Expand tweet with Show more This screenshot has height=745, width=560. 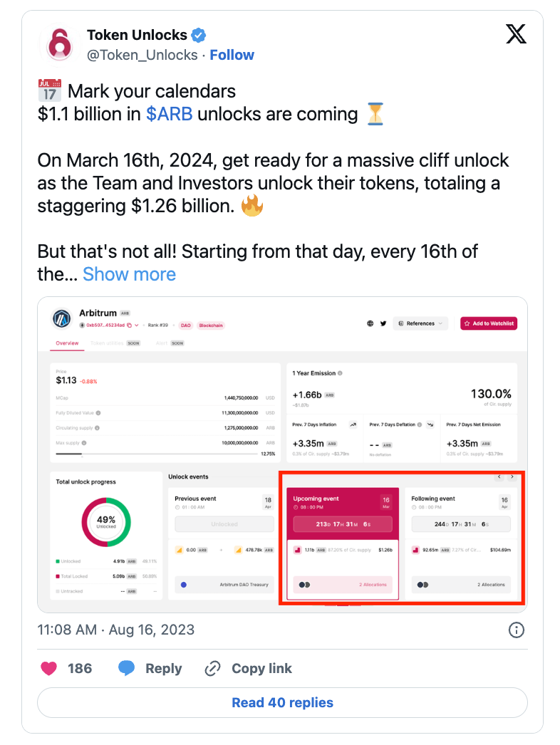tap(129, 274)
